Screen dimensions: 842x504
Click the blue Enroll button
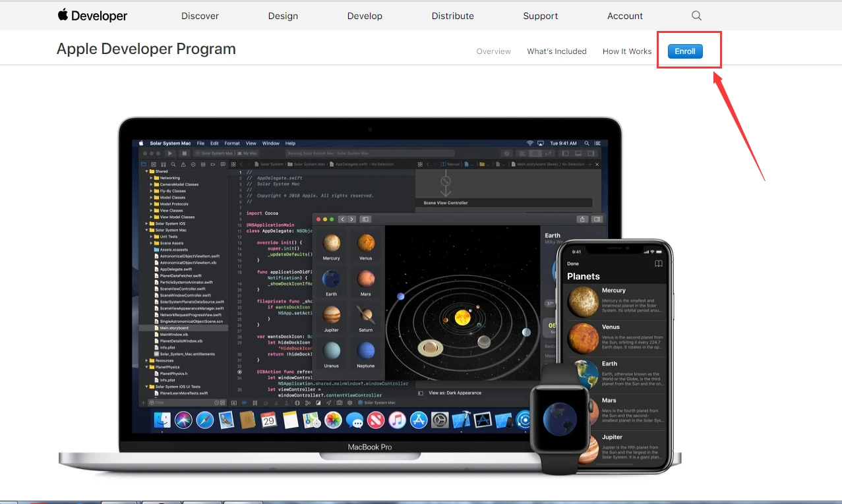click(x=685, y=51)
